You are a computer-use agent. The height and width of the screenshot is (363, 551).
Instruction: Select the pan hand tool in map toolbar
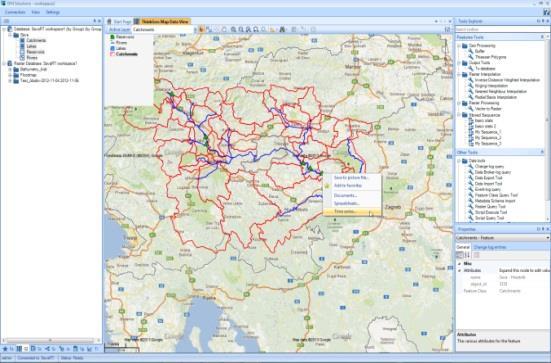[x=202, y=30]
